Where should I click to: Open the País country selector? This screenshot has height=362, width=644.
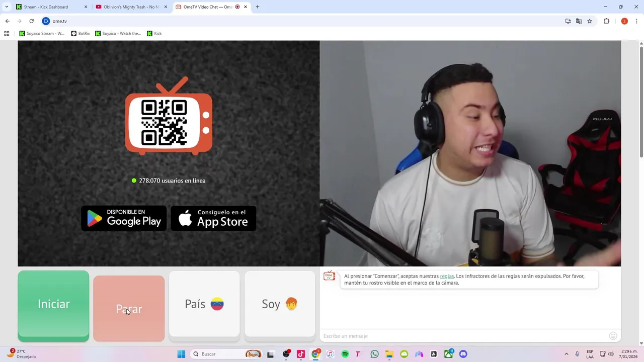click(204, 304)
